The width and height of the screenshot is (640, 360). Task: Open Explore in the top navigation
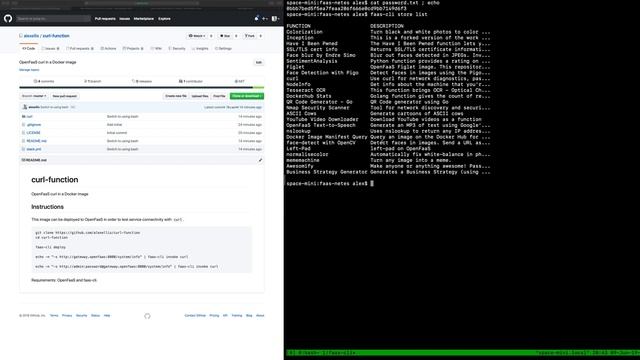coord(164,19)
